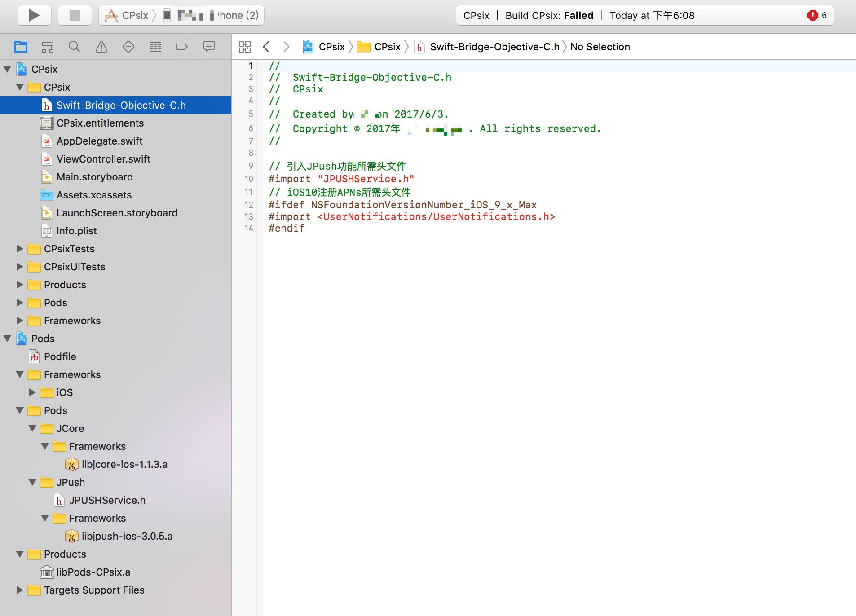Screen dimensions: 856x616
Task: Show the Symbol navigator
Action: [x=48, y=47]
